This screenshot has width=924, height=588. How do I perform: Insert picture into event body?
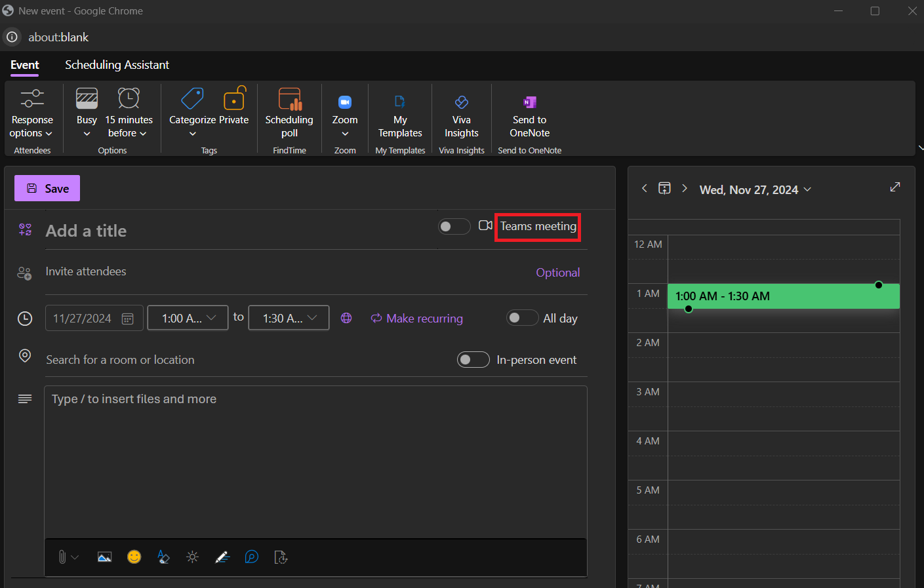[x=104, y=557]
